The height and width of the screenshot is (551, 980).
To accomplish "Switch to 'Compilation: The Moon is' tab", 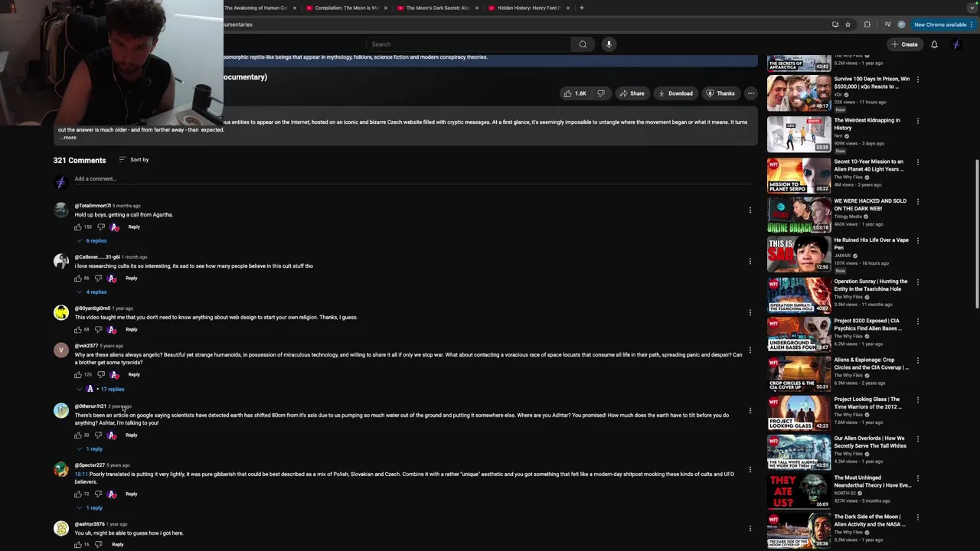I will [x=347, y=8].
